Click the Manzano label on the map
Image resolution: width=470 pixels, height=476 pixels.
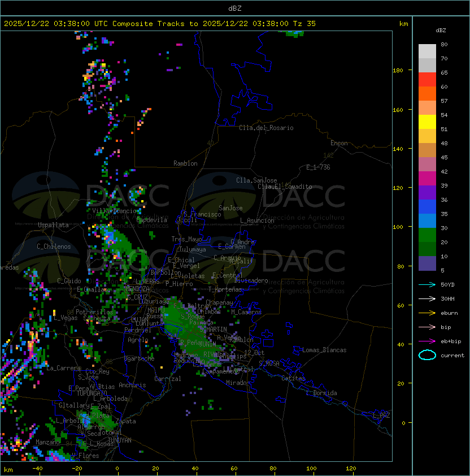[x=47, y=442]
